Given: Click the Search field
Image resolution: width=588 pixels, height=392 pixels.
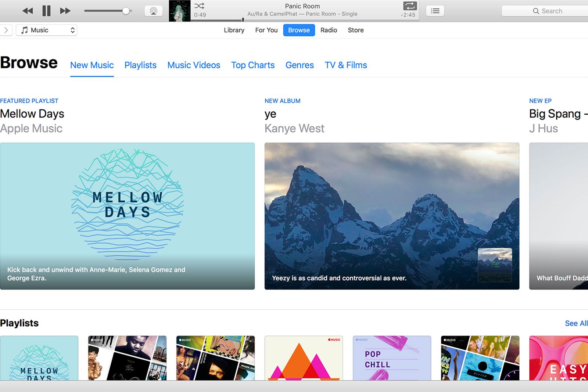Looking at the screenshot, I should (545, 11).
